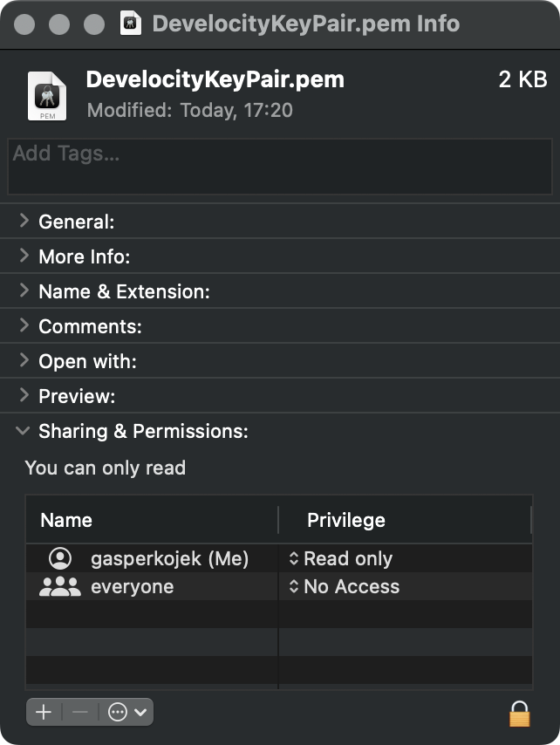Expand the General section
The height and width of the screenshot is (745, 560).
pos(24,222)
